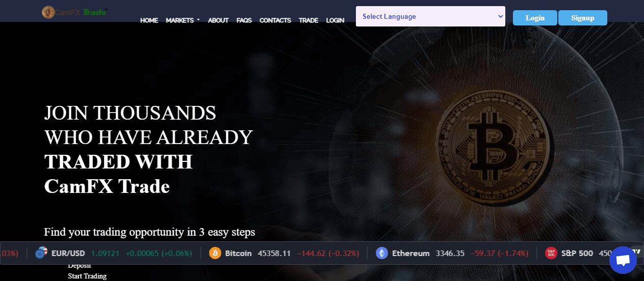
Task: Open the FAQS menu item
Action: pyautogui.click(x=244, y=20)
